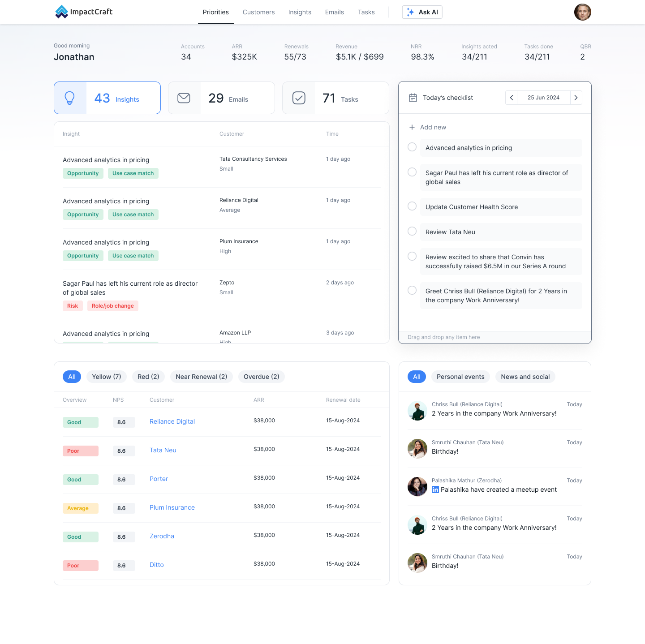Image resolution: width=645 pixels, height=644 pixels.
Task: Open Palashika Mathur's avatar photo
Action: point(417,487)
